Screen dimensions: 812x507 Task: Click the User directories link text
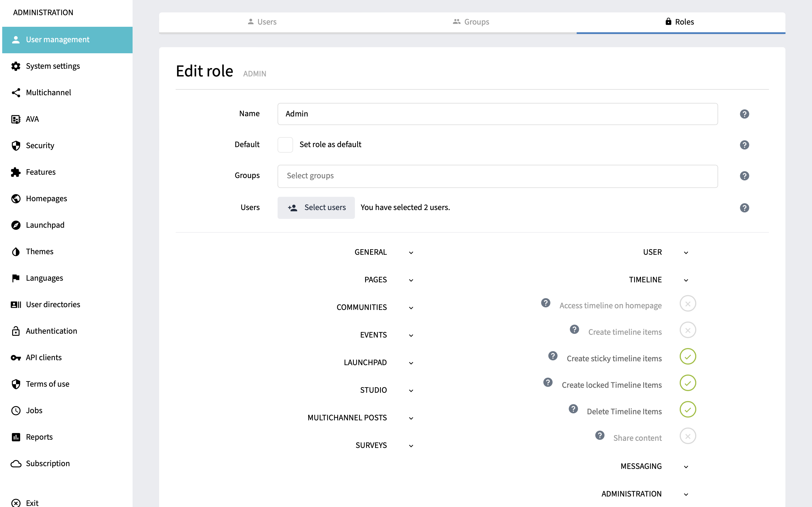pos(53,304)
